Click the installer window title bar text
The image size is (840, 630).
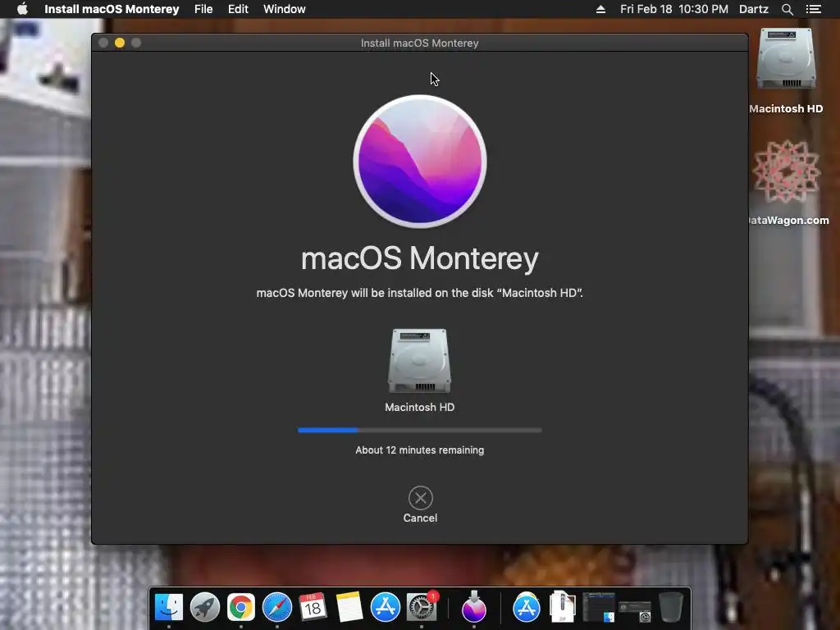click(x=419, y=43)
